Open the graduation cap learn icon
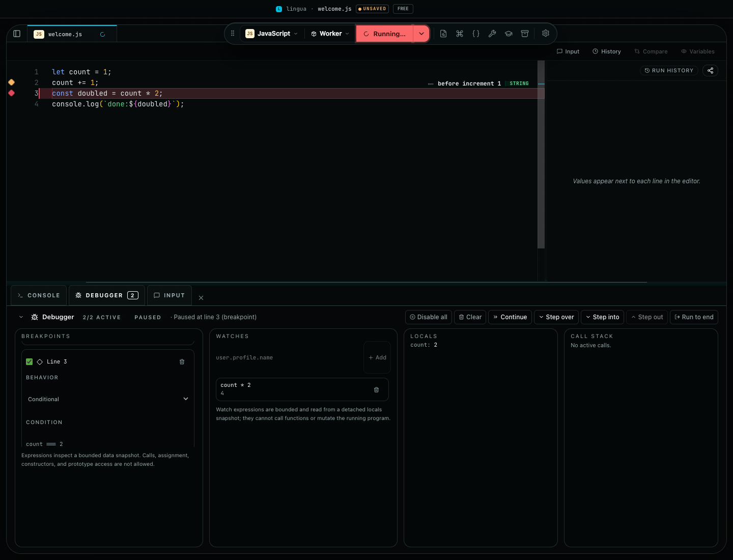 pyautogui.click(x=509, y=34)
